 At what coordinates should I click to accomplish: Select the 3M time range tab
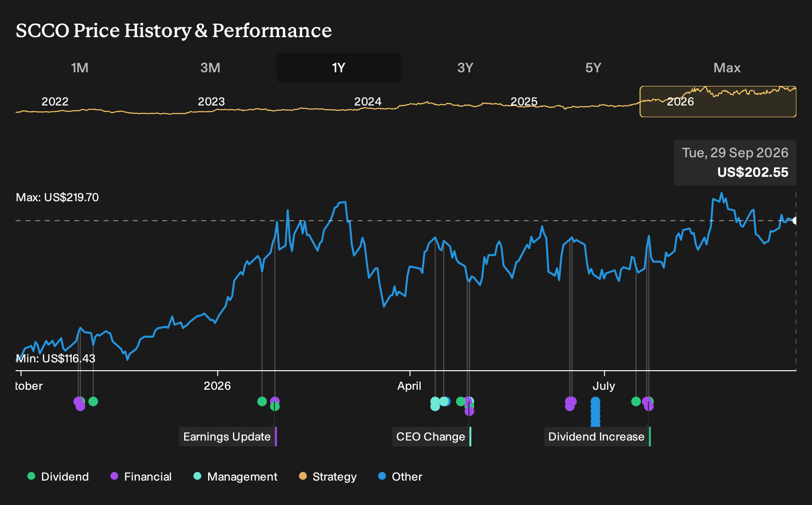[x=210, y=67]
